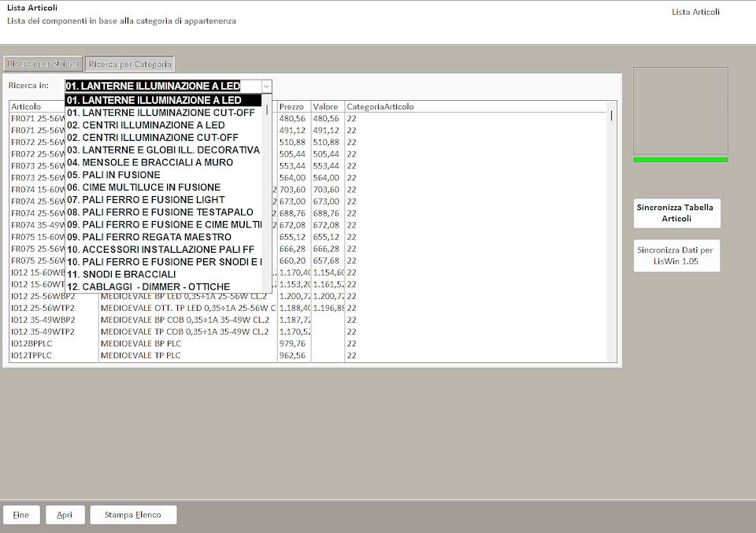Click the Fine button

coord(20,515)
